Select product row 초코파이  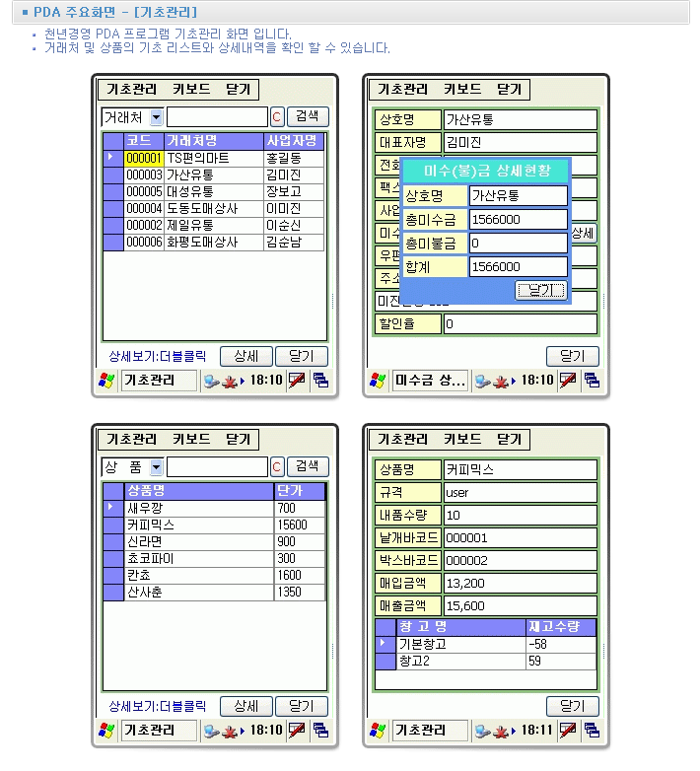point(214,558)
